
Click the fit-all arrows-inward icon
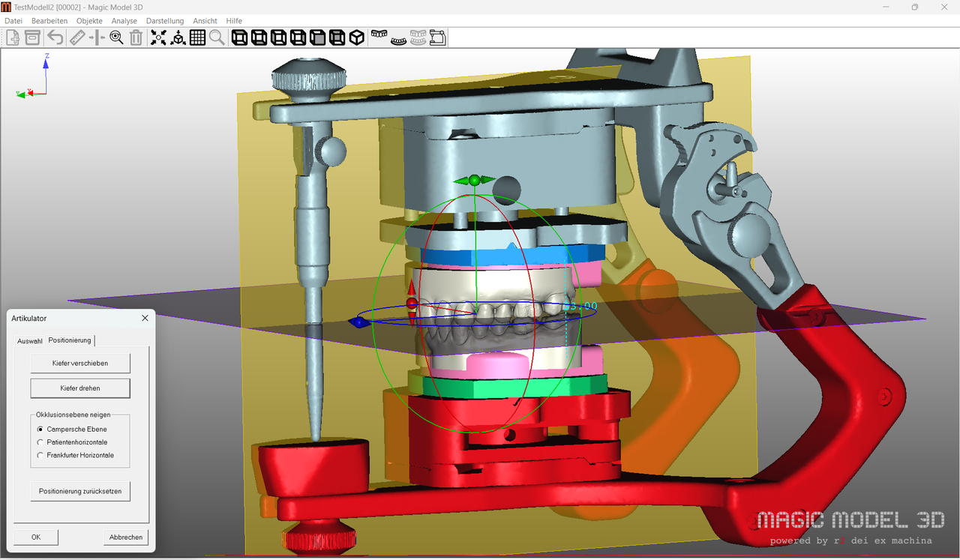[x=158, y=37]
